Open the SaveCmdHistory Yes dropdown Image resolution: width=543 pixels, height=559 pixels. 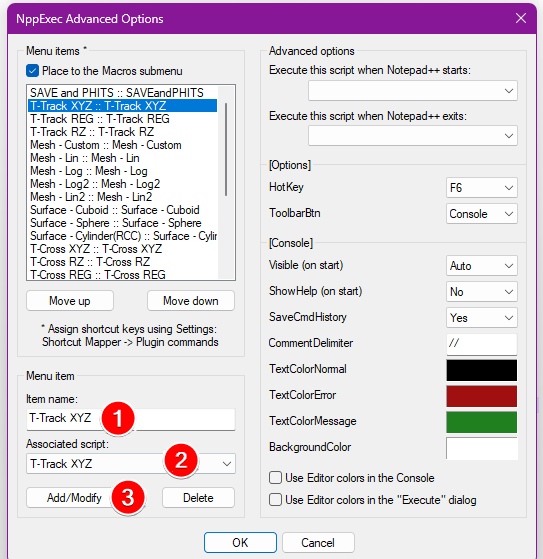click(x=481, y=318)
